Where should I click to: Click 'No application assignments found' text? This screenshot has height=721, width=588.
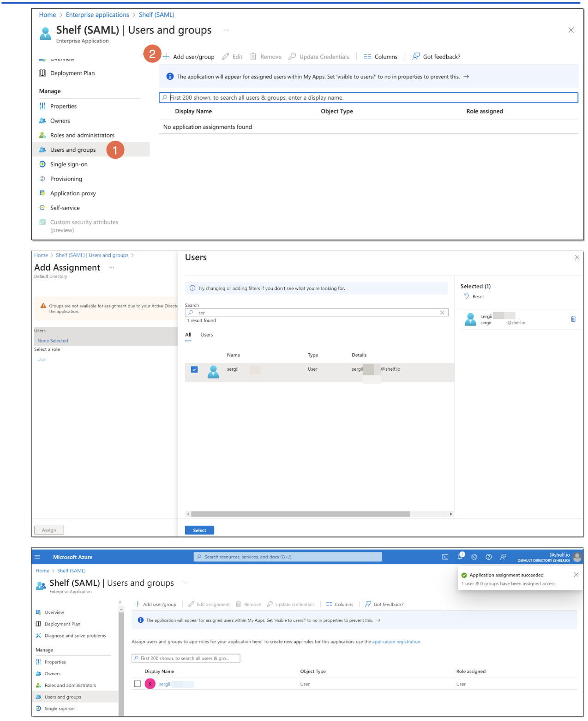coord(208,127)
